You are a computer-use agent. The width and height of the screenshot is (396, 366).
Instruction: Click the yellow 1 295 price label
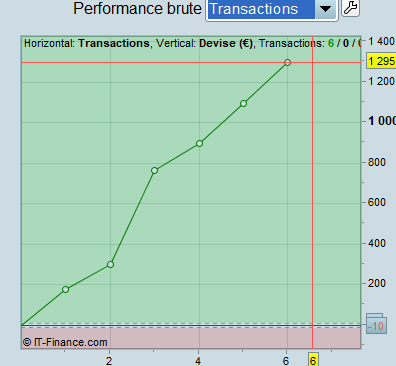[x=381, y=61]
